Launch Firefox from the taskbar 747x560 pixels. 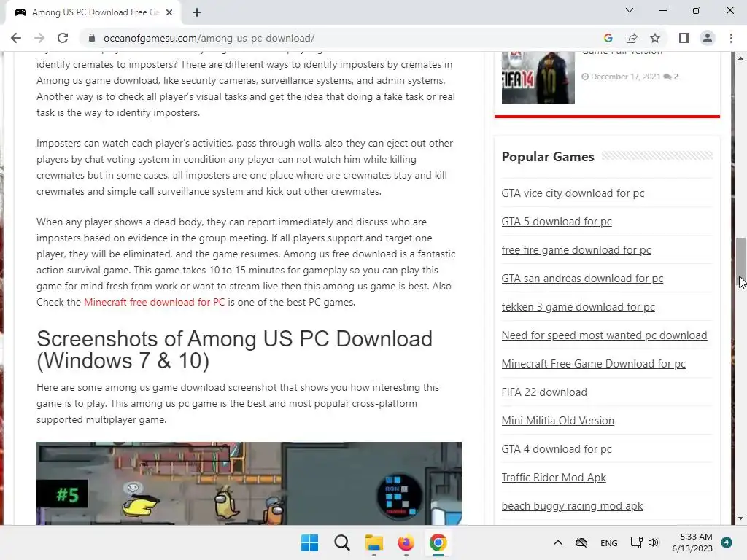406,542
